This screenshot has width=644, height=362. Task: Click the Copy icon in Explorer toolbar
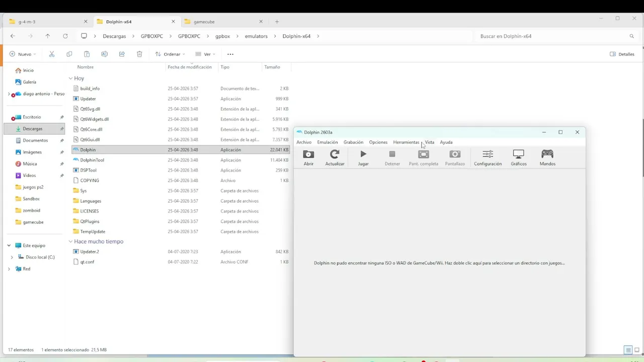pos(69,54)
